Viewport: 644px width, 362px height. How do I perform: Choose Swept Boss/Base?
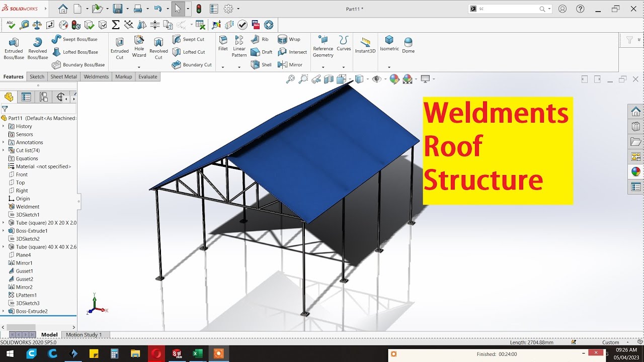pos(74,39)
